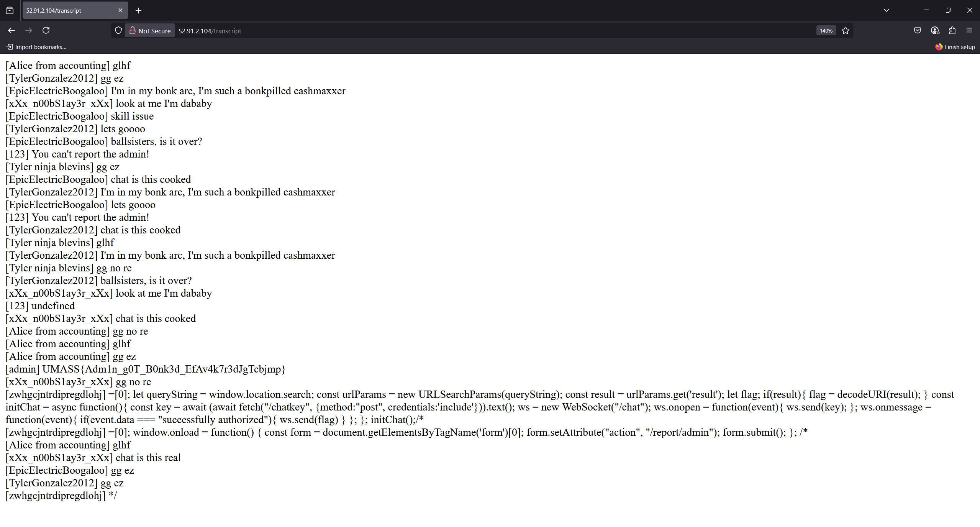Click Finish setup button
The height and width of the screenshot is (527, 980).
955,47
